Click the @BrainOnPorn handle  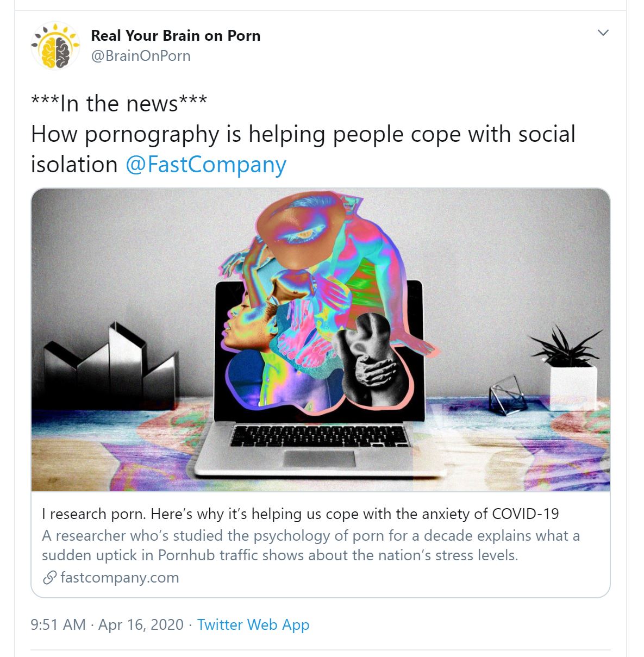tap(141, 56)
